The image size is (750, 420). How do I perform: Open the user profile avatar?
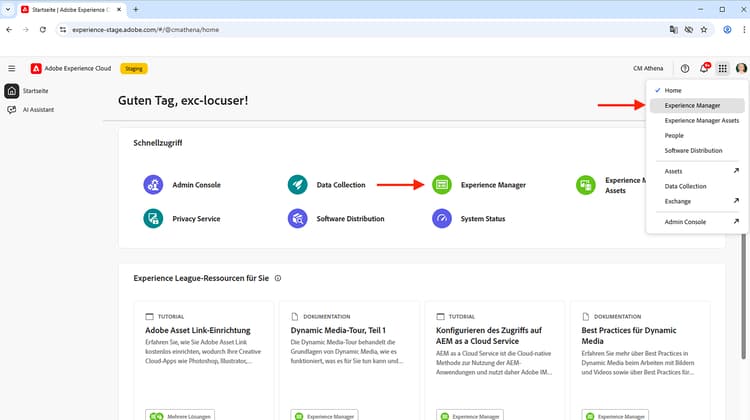coord(741,68)
